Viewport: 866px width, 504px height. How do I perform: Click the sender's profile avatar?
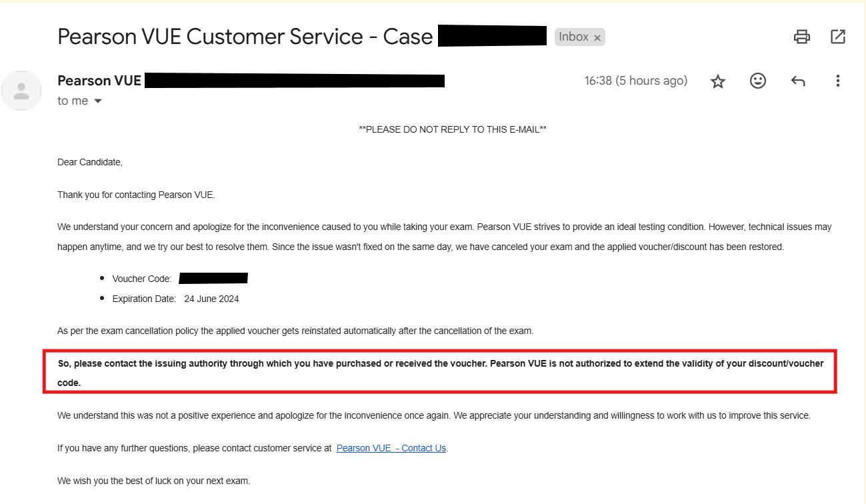click(21, 91)
